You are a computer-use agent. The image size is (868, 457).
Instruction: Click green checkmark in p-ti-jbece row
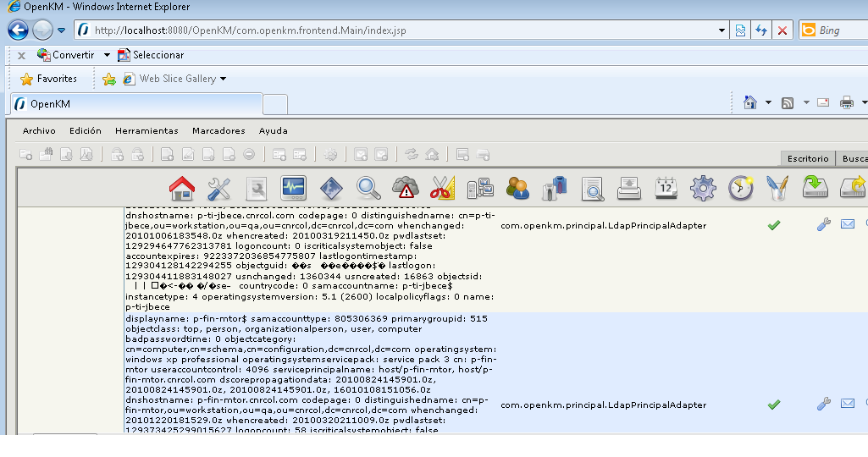pos(774,225)
